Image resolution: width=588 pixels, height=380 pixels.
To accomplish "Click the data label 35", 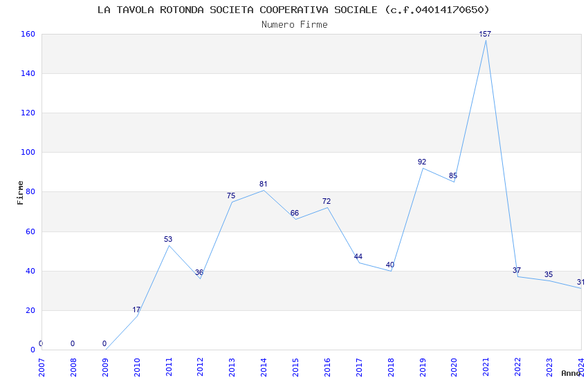I will point(549,274).
